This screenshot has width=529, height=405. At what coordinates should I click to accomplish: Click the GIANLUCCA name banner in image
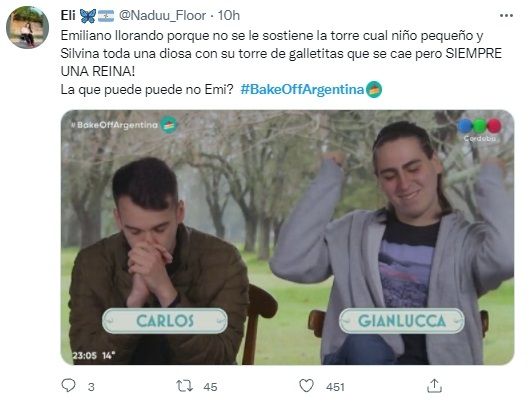(401, 321)
